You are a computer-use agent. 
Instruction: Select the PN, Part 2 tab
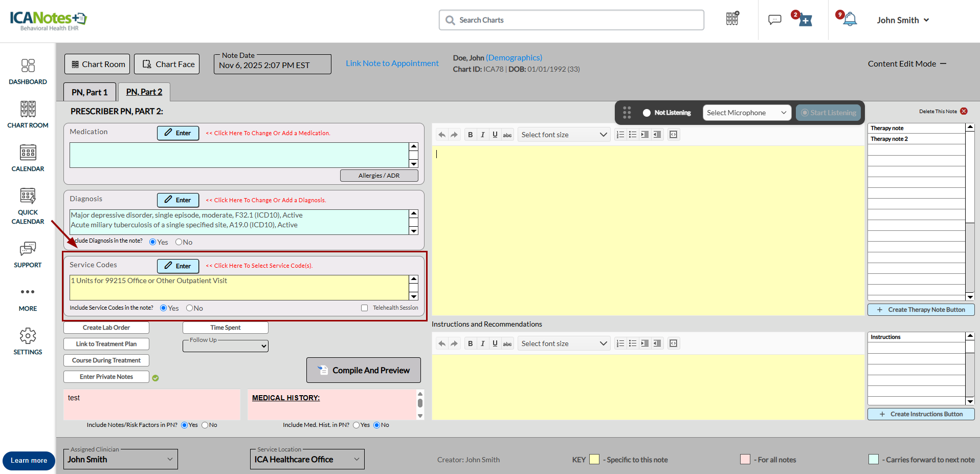[x=144, y=92]
